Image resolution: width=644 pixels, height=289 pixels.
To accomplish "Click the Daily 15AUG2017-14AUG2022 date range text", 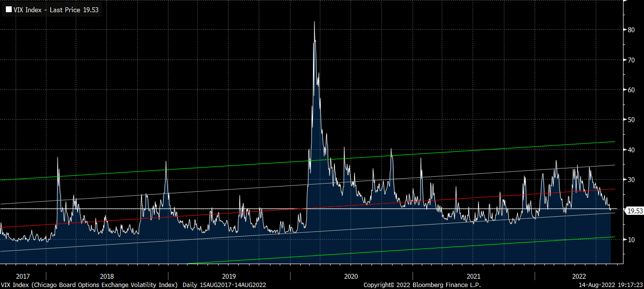I will (224, 285).
